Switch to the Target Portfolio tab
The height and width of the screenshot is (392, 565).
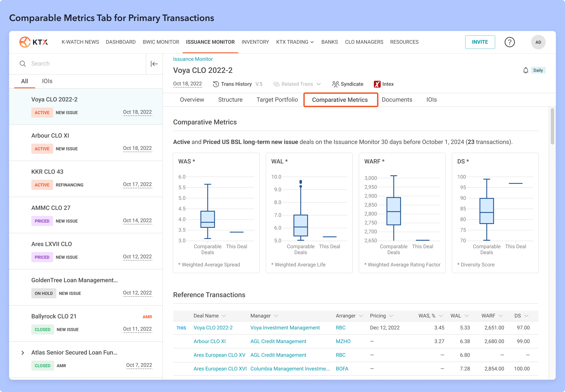point(277,100)
